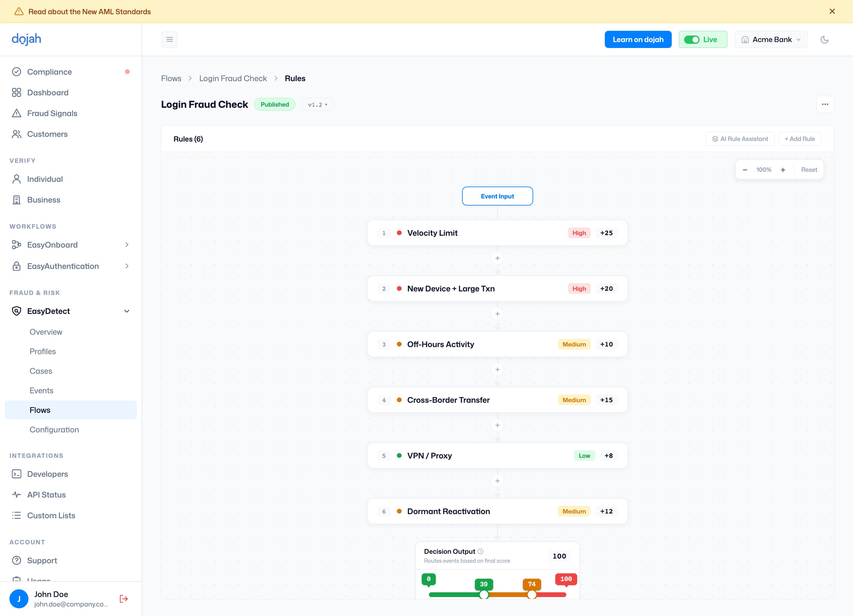Open Compliance from sidebar
The width and height of the screenshot is (853, 616).
[x=71, y=72]
